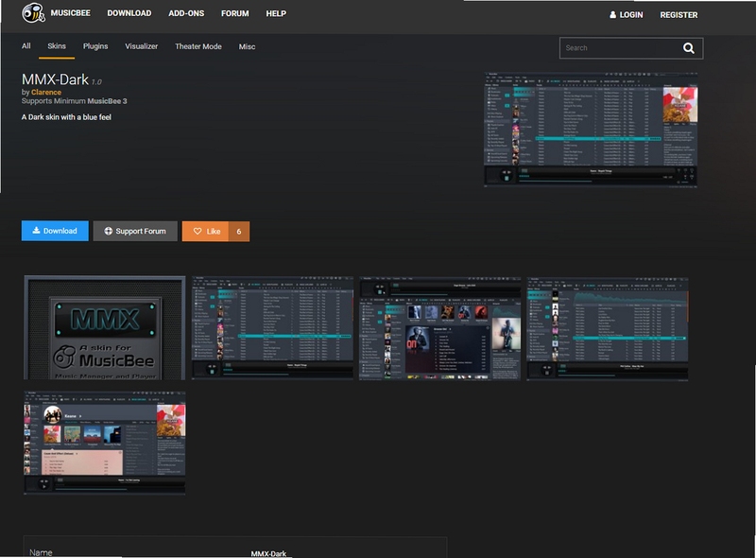Click 'Supports Minimum MusicBee 3' text
Viewport: 756px width, 558px height.
coord(75,101)
